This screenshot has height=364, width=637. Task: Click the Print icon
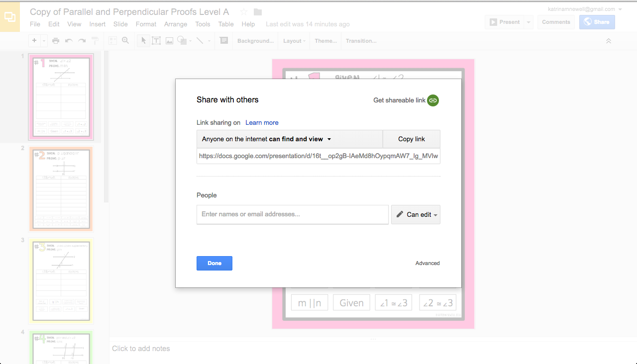tap(56, 40)
